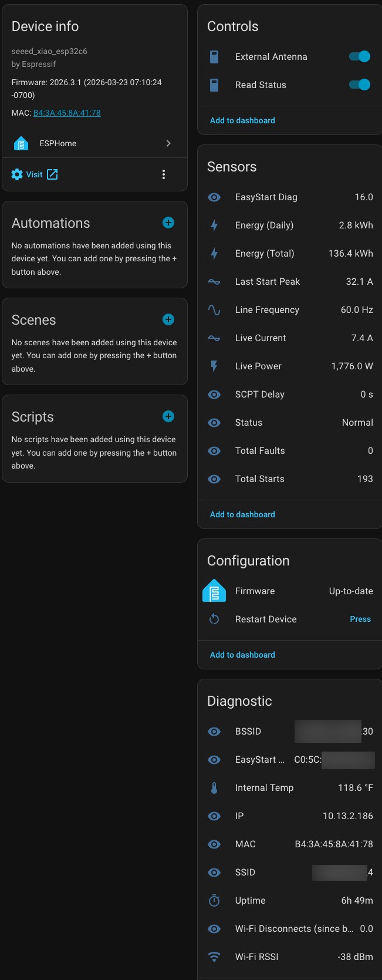Image resolution: width=382 pixels, height=980 pixels.
Task: Toggle the External Antenna switch
Action: 359,57
